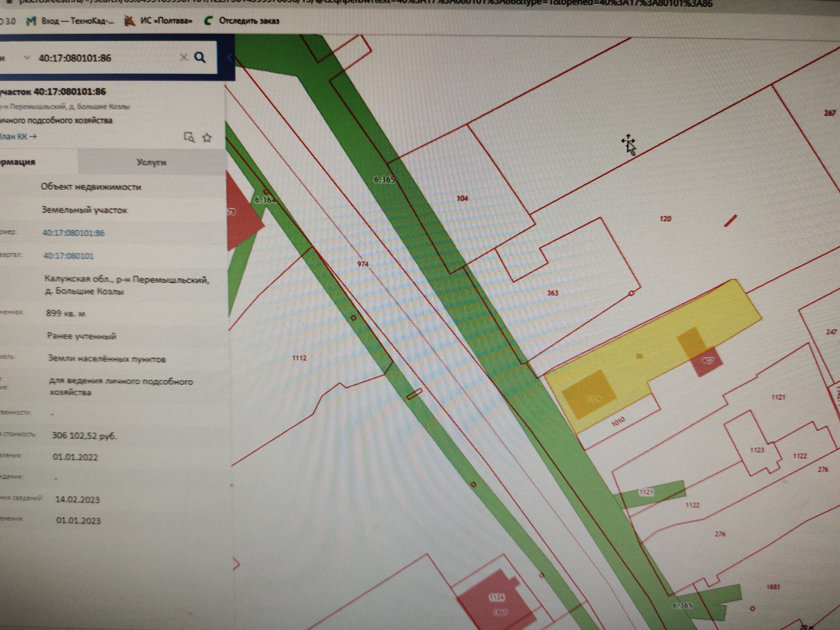The image size is (840, 630).
Task: Clear the search field with the X icon
Action: [x=183, y=57]
